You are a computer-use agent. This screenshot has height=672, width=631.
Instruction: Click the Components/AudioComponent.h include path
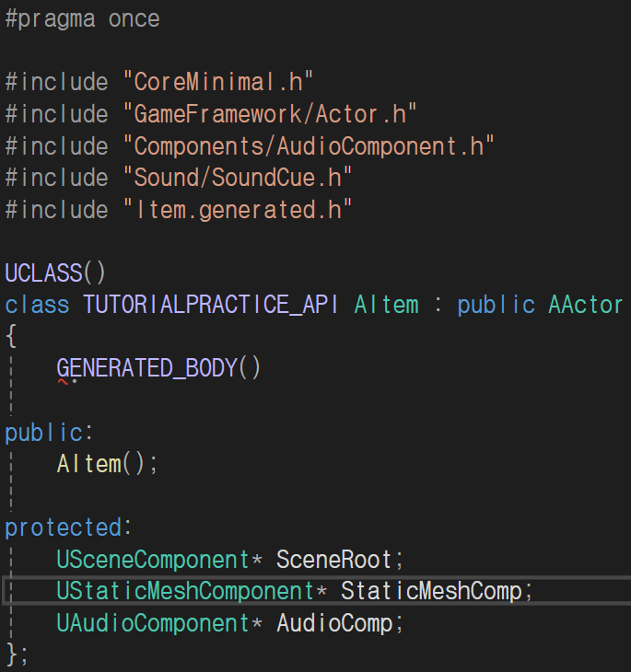[x=309, y=145]
